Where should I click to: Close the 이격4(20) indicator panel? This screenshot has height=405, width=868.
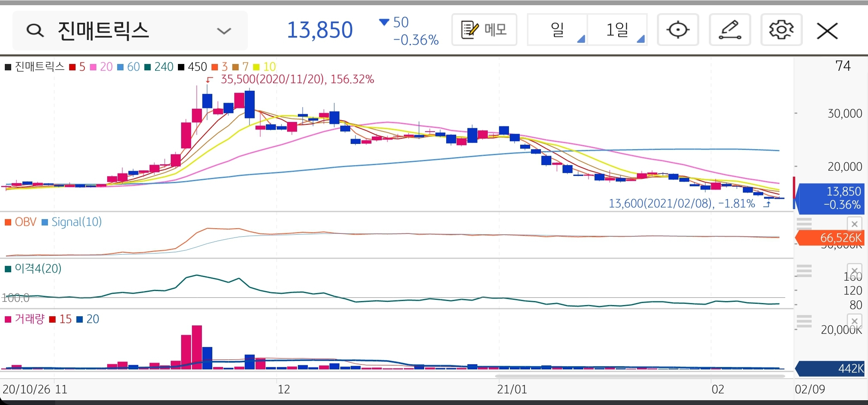[x=854, y=270]
